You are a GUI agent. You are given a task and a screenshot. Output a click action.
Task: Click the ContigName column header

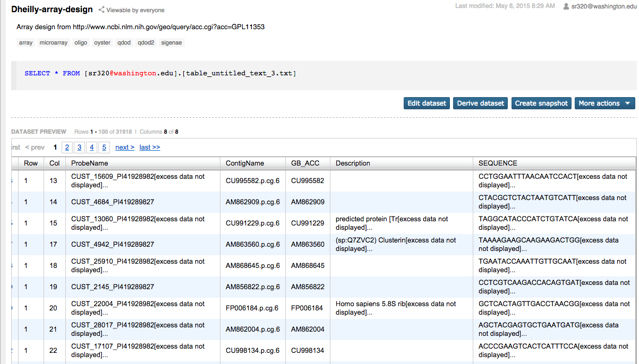tap(253, 163)
